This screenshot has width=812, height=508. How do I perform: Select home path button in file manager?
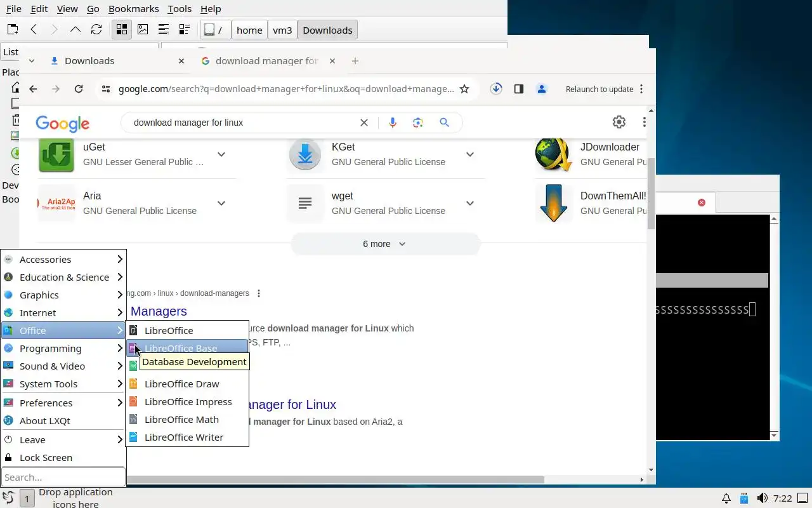pos(249,30)
